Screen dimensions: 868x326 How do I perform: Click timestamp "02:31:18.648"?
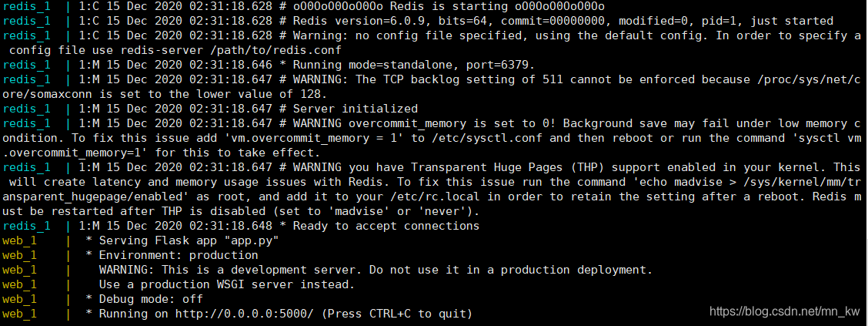point(230,226)
